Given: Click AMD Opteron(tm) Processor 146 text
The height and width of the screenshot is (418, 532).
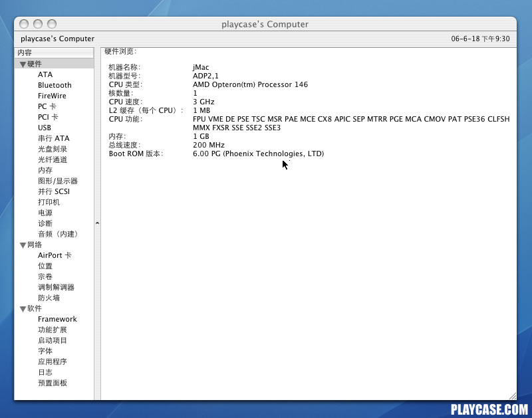Looking at the screenshot, I should (x=251, y=84).
